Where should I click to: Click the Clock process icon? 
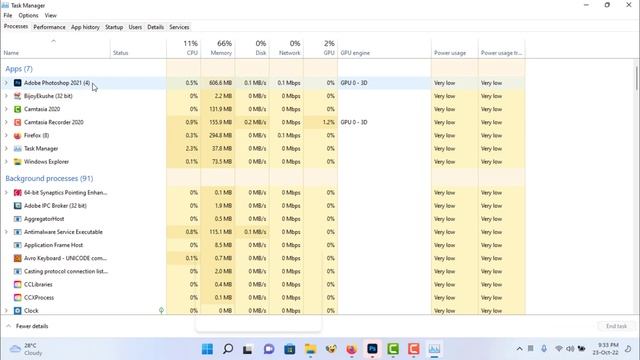(x=18, y=311)
